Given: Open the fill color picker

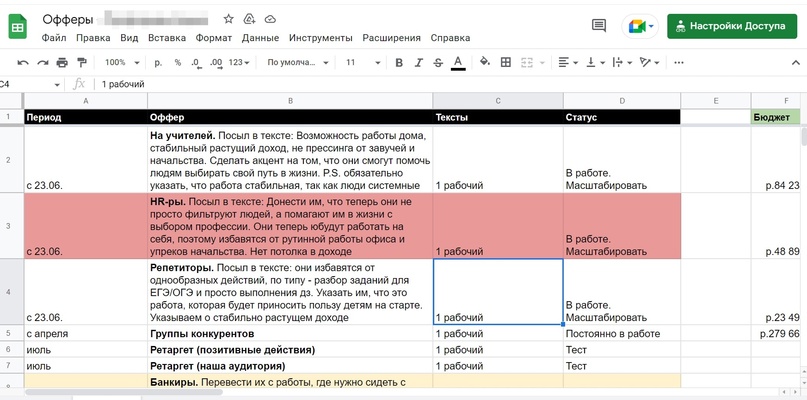Looking at the screenshot, I should point(485,62).
